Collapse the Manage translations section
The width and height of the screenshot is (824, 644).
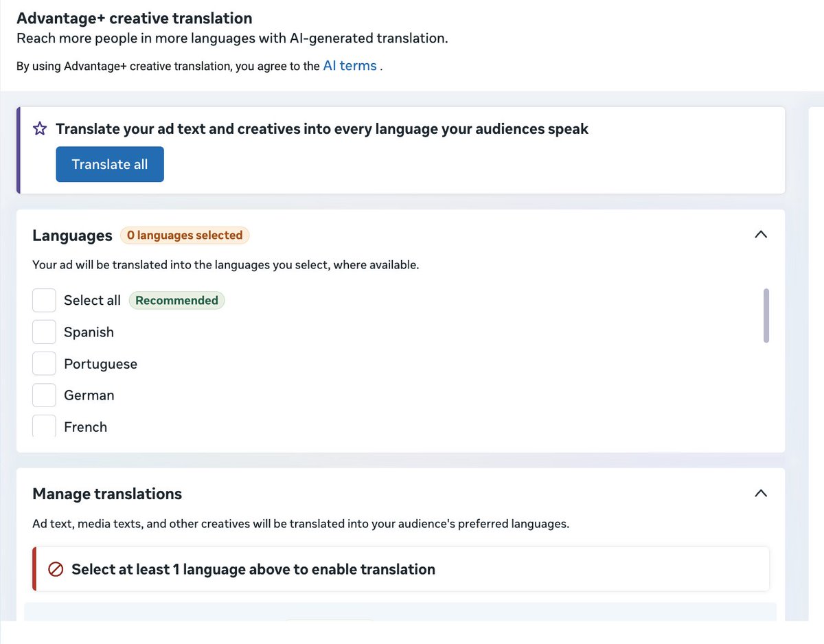pyautogui.click(x=760, y=494)
